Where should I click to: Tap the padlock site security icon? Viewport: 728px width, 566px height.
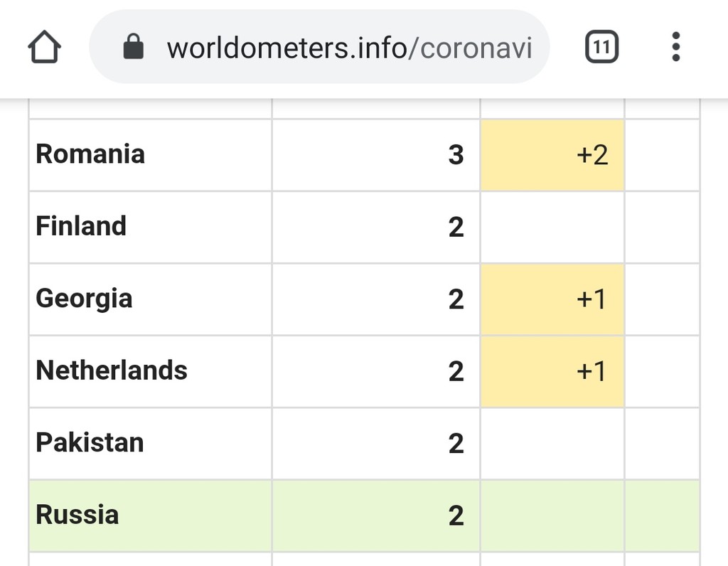point(133,46)
